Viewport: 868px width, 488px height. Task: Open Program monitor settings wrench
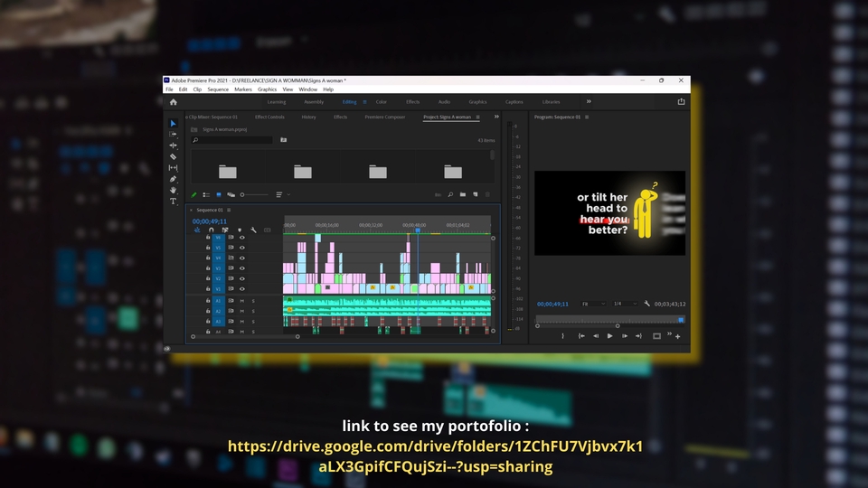pos(646,304)
